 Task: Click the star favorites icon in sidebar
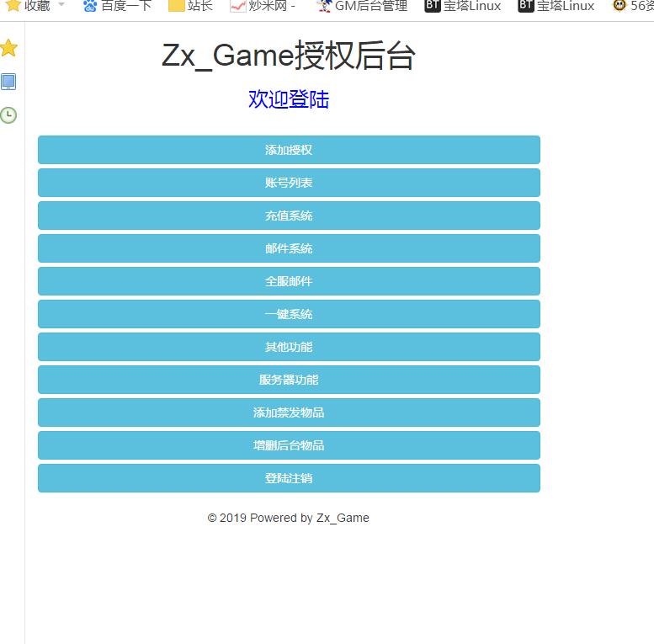coord(8,48)
